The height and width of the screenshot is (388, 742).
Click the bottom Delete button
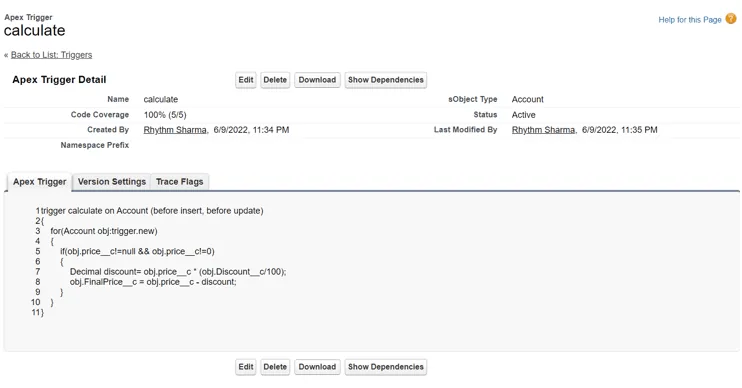(x=275, y=367)
